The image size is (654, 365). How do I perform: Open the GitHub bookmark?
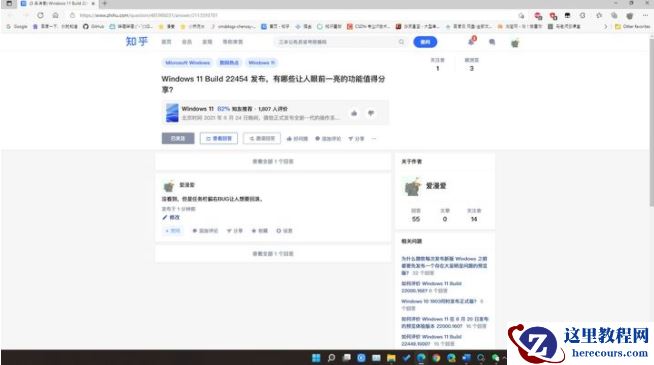click(93, 26)
